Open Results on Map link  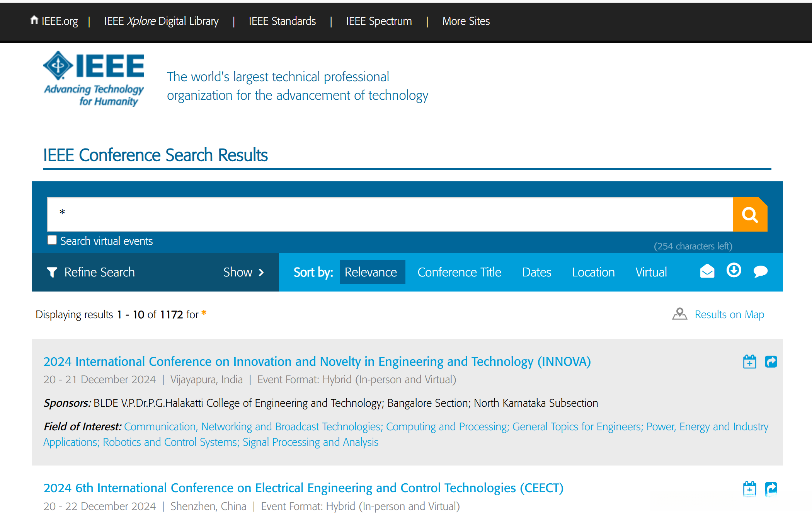pos(729,314)
